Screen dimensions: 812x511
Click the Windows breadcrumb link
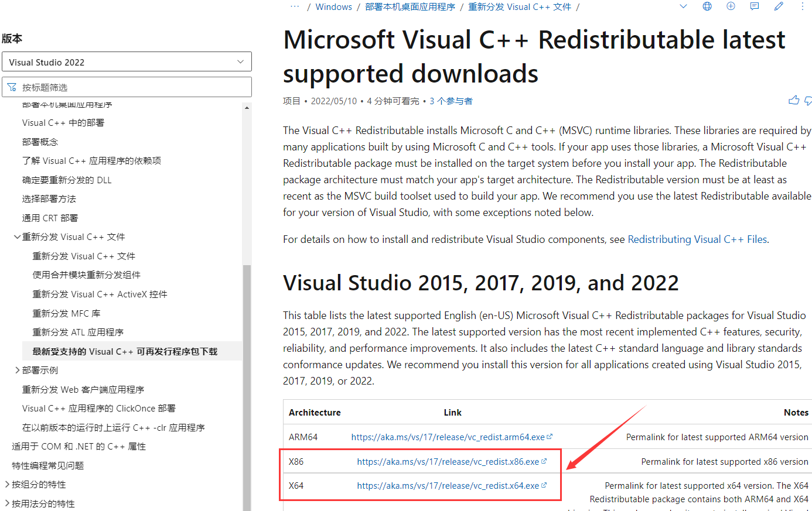coord(334,7)
